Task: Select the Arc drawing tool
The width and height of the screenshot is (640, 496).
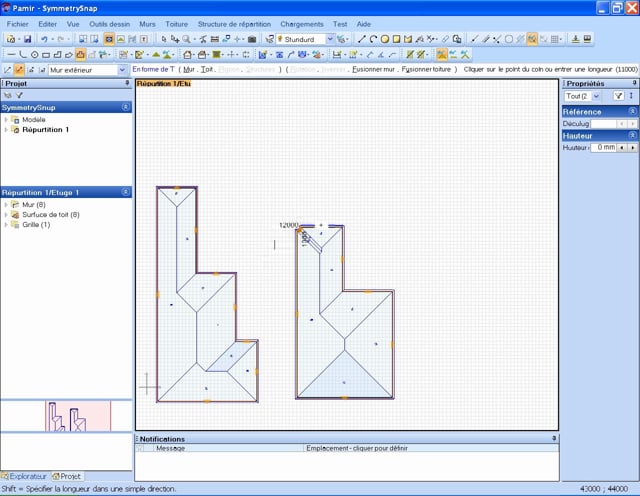Action: pyautogui.click(x=373, y=39)
